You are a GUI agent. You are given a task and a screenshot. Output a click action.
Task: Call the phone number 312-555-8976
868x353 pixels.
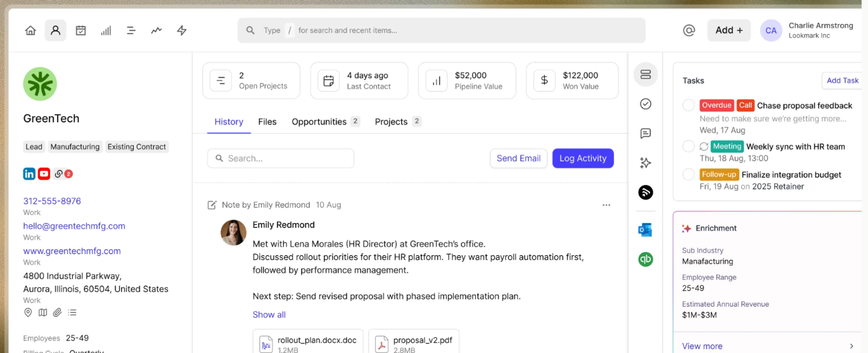(52, 201)
